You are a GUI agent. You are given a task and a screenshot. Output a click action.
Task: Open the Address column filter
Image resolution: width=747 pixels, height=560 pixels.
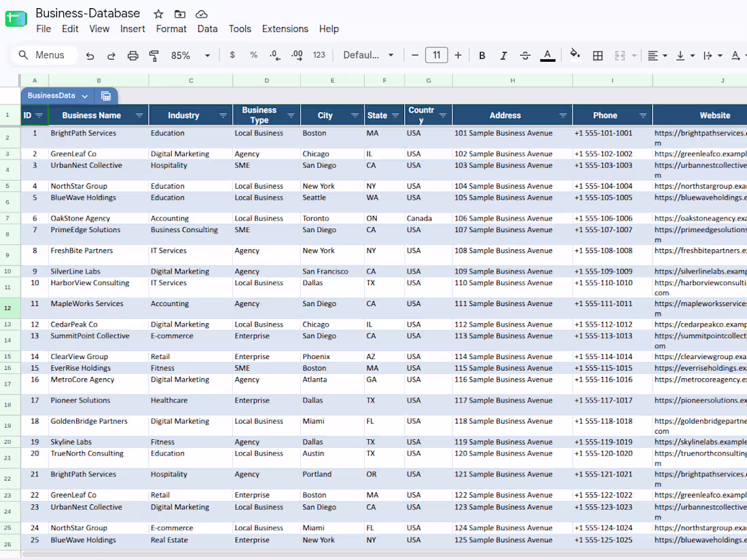coord(563,115)
